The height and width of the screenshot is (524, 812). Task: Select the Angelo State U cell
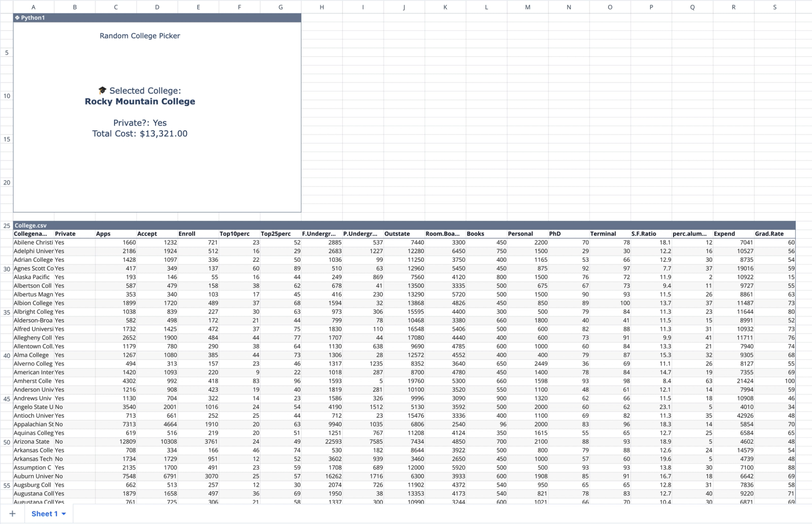33,407
